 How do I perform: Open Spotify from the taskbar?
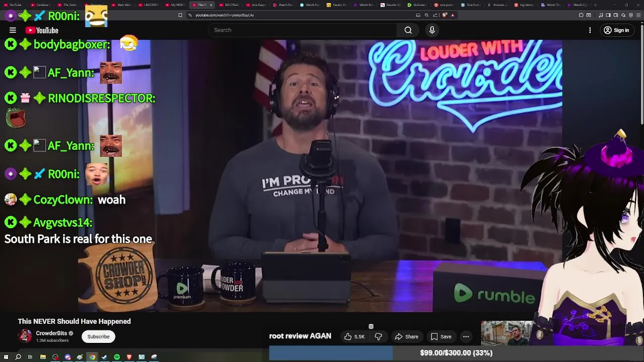(117, 357)
